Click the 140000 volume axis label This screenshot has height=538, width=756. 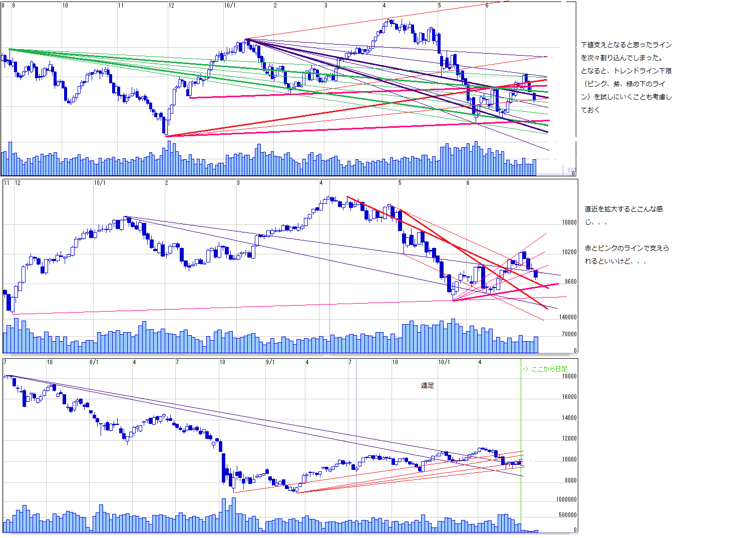(568, 317)
